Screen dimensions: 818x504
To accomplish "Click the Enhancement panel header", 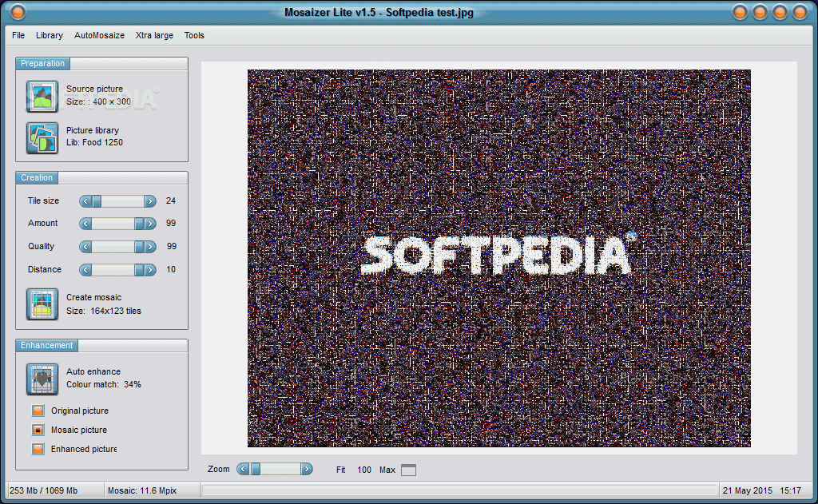I will point(47,345).
